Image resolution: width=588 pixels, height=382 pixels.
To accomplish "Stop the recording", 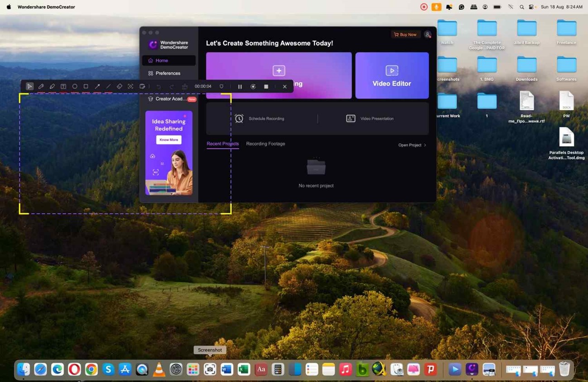I will pos(266,87).
